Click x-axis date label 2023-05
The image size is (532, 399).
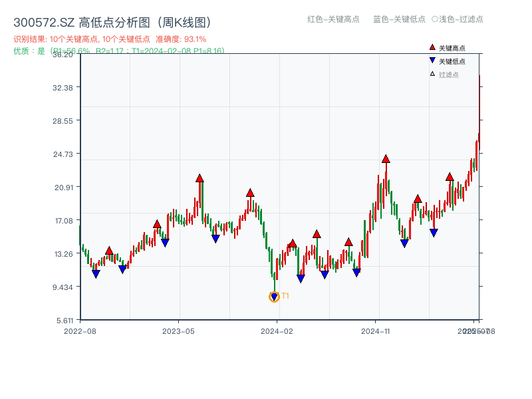coord(178,331)
